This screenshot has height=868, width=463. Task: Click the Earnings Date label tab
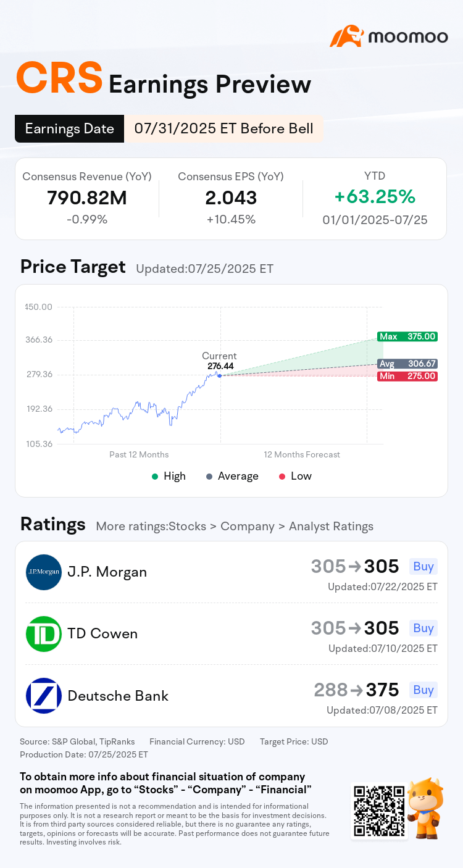tap(70, 128)
